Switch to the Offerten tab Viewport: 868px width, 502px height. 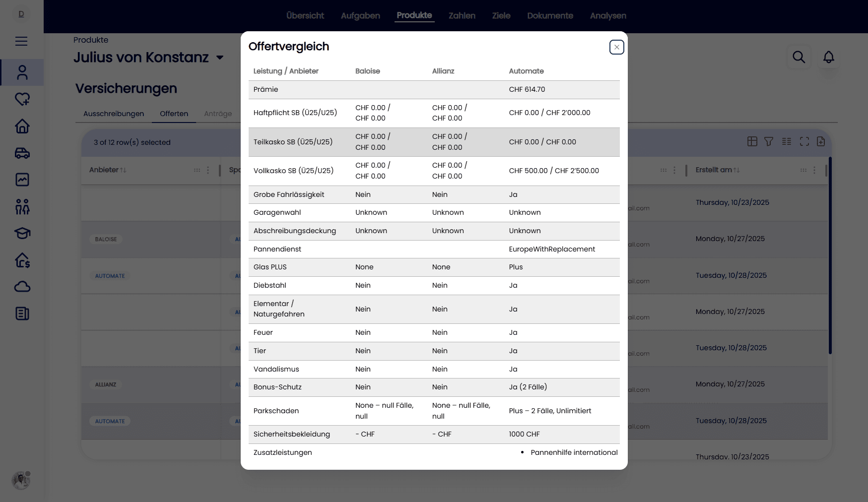pyautogui.click(x=174, y=114)
